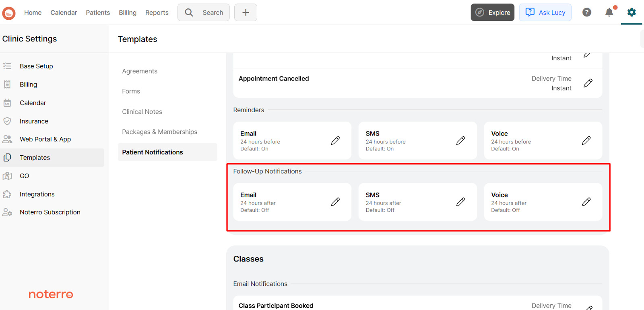Screen dimensions: 644x310
Task: Click Templates sidebar icon
Action: (7, 158)
